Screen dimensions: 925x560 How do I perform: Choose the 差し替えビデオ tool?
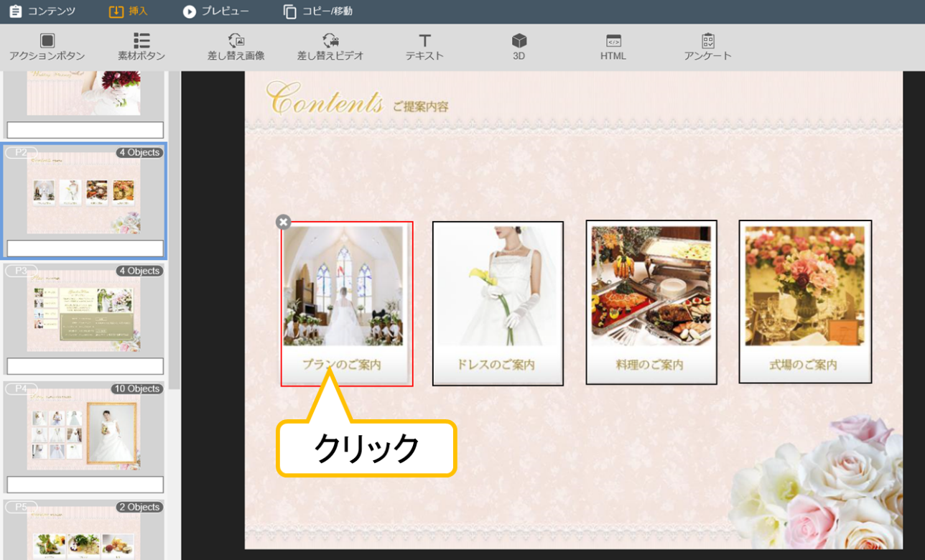tap(330, 47)
